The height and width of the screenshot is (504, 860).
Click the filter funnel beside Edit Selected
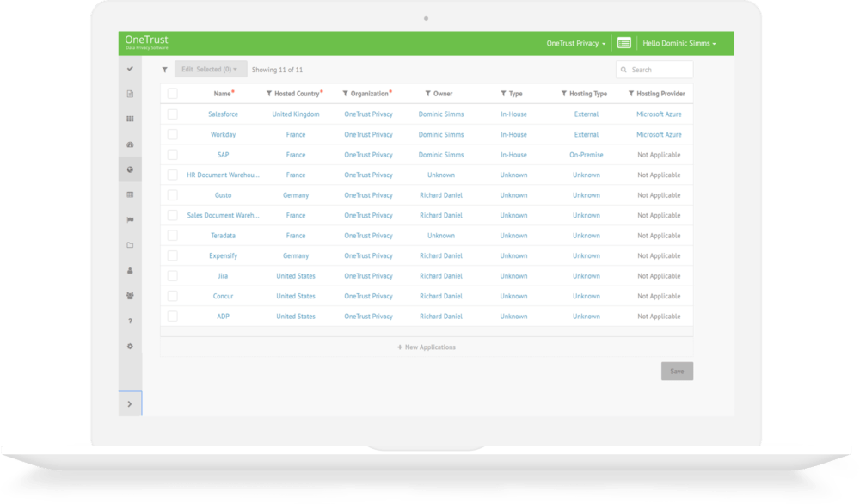[x=164, y=70]
